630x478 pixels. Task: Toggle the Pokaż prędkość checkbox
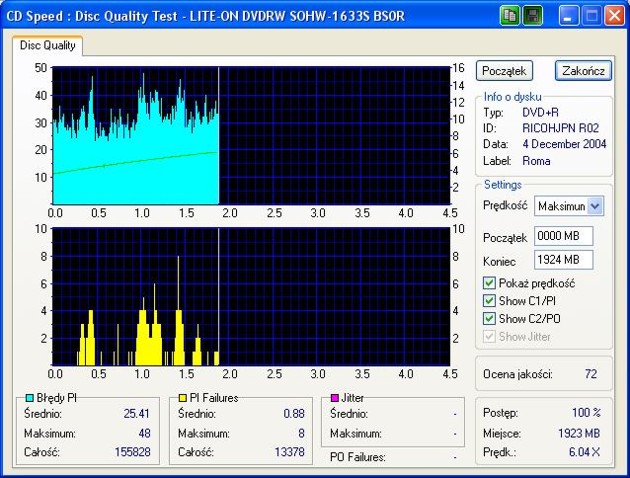click(489, 283)
